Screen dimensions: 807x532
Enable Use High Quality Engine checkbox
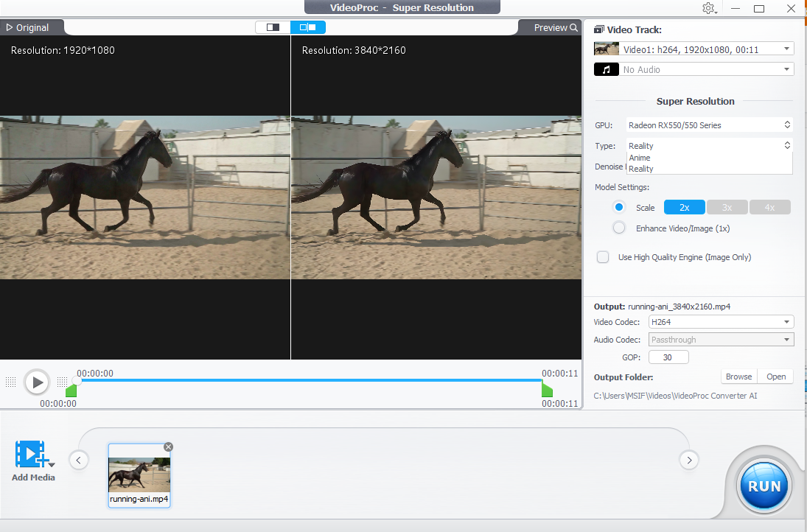click(x=603, y=257)
